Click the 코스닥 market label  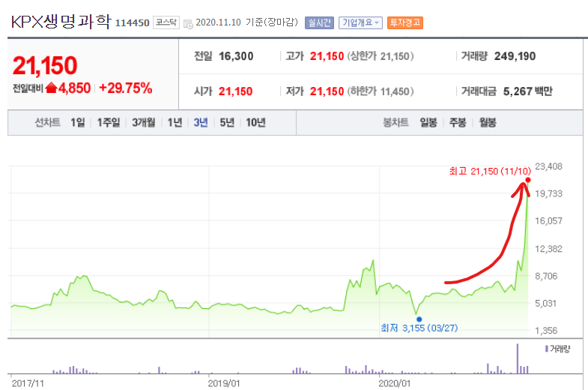point(166,22)
